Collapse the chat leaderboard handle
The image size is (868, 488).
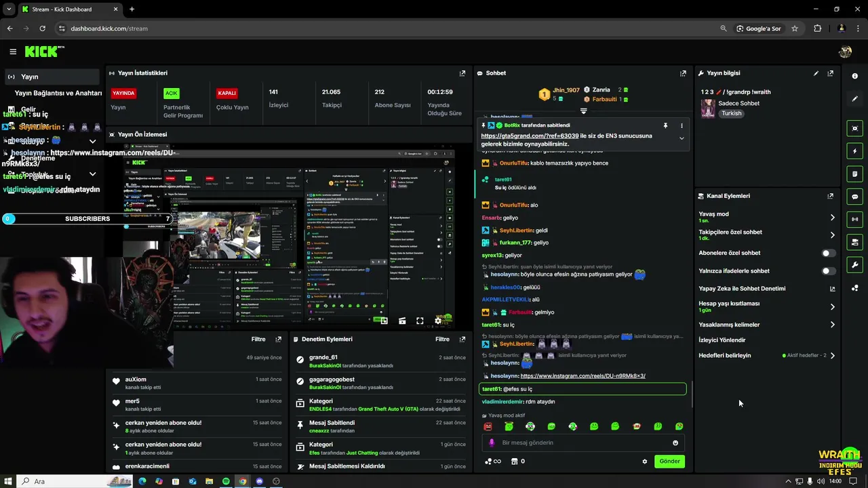[583, 111]
